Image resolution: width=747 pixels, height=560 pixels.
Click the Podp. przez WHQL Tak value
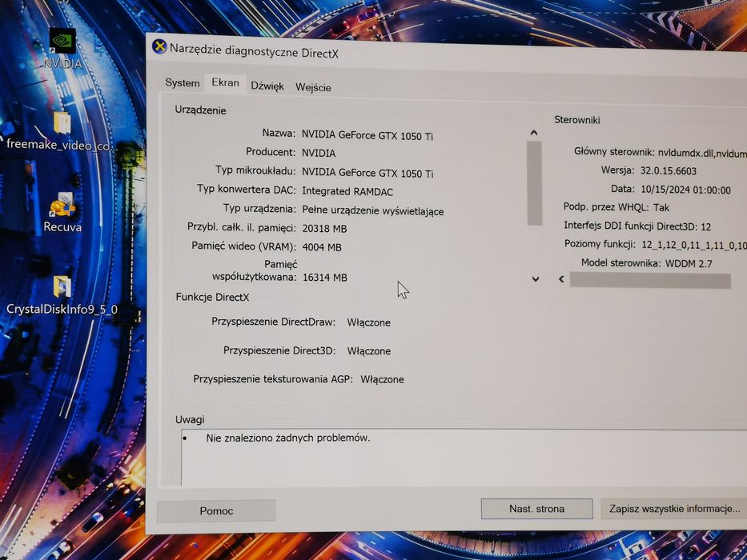661,208
